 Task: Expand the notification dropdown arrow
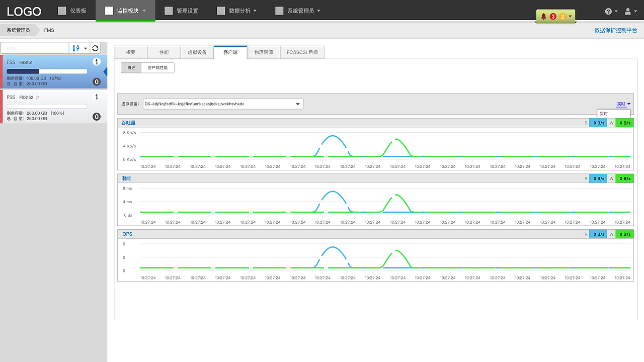(x=570, y=17)
